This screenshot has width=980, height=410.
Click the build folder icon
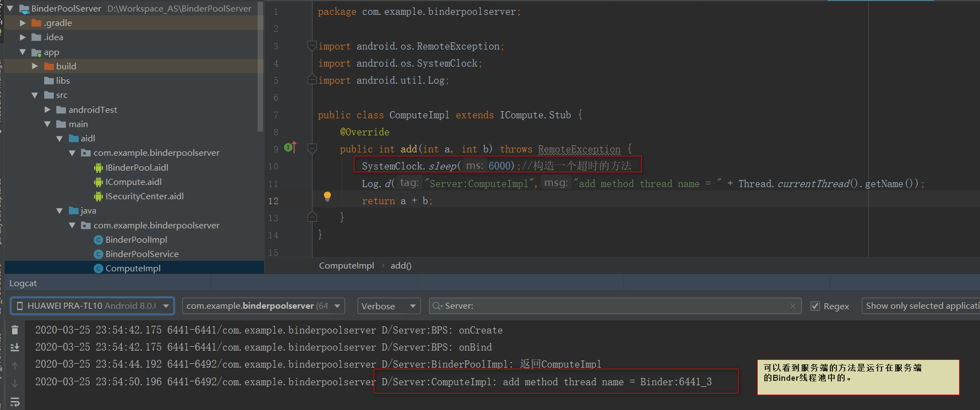pos(49,66)
